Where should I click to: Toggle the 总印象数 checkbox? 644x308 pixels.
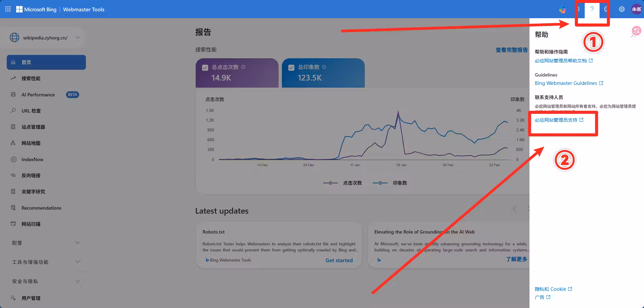[291, 68]
